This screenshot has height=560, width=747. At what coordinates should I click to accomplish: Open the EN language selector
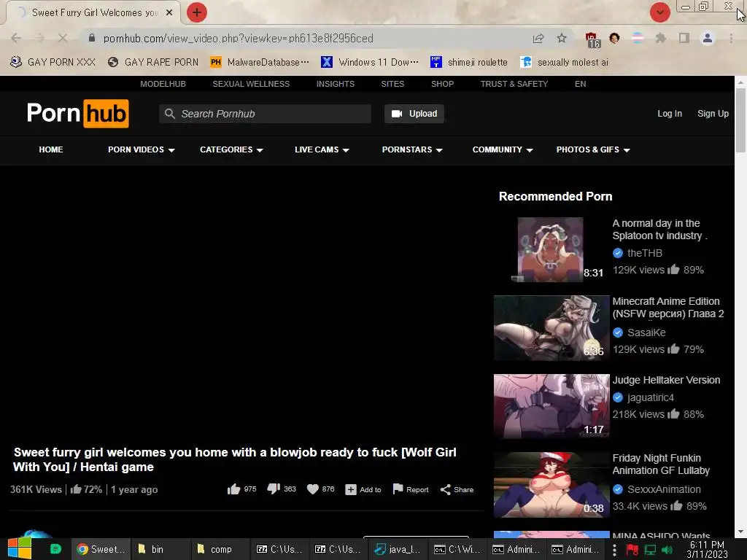[580, 84]
